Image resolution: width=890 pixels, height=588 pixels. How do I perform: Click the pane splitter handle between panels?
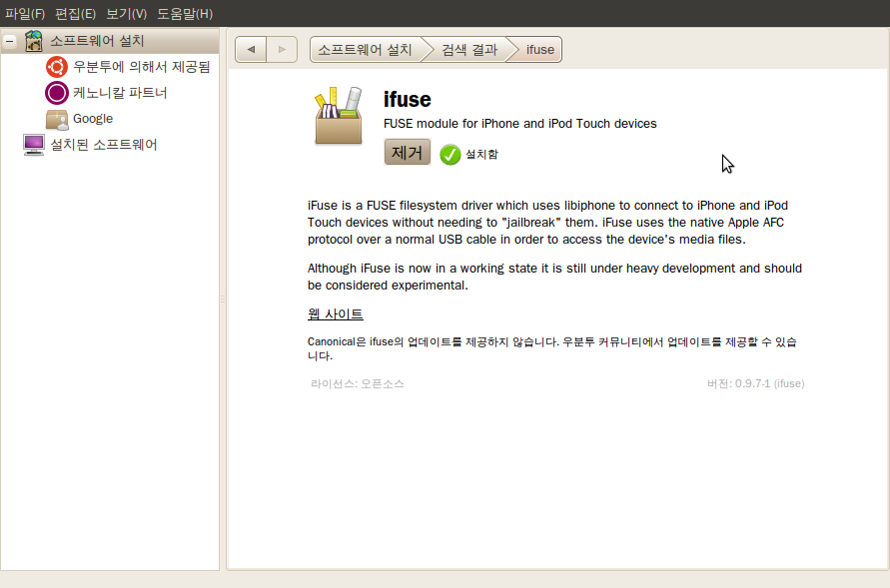[x=223, y=298]
